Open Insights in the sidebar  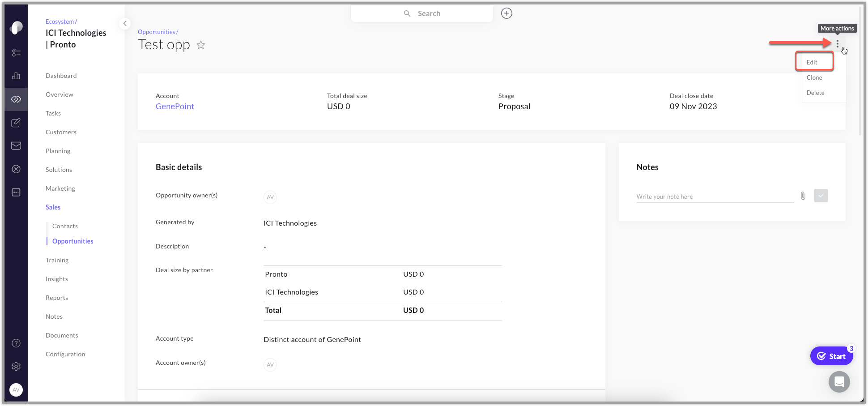click(57, 279)
